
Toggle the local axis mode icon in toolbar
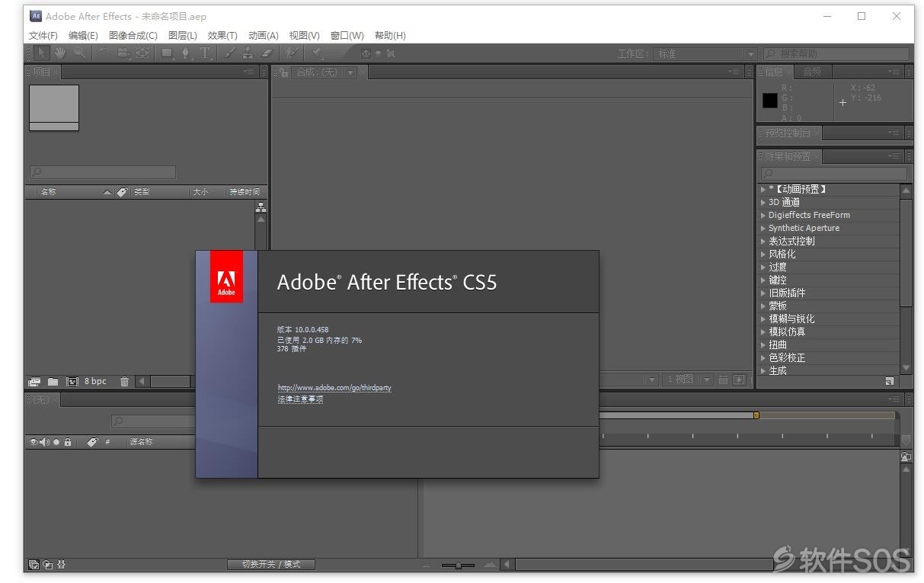[366, 53]
